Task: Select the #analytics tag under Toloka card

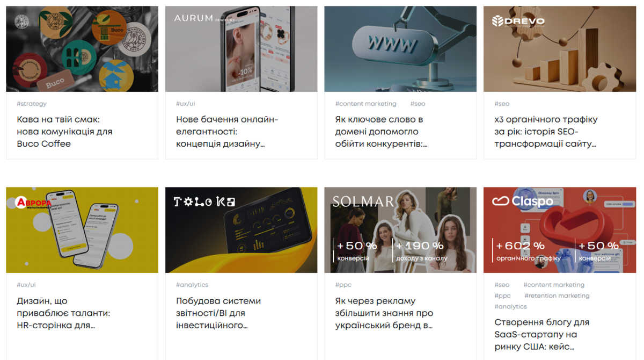Action: (192, 285)
